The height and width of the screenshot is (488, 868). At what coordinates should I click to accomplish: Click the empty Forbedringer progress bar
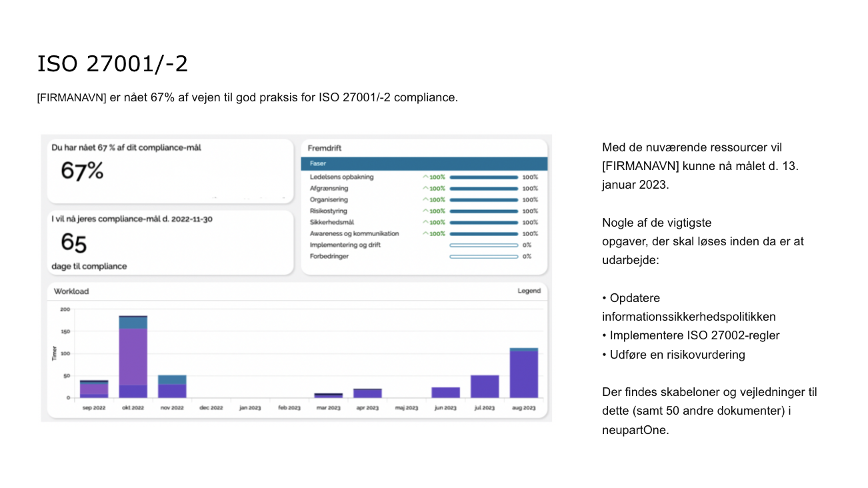[484, 257]
